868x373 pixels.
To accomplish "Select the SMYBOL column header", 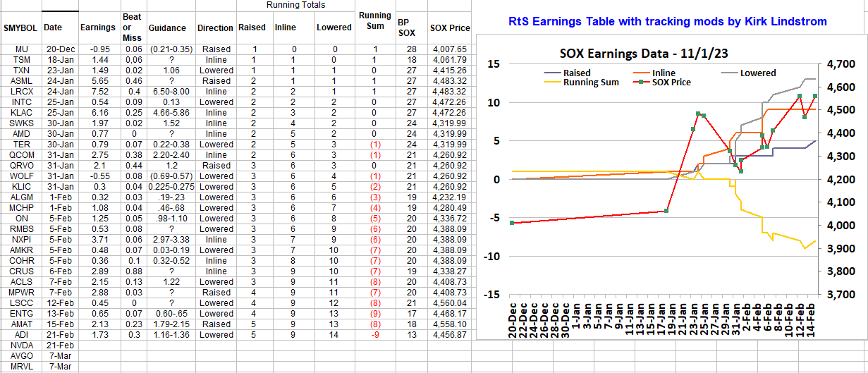I will point(21,28).
